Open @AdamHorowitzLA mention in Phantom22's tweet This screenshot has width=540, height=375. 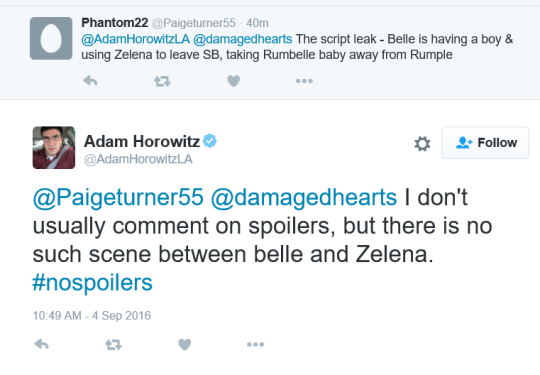click(x=135, y=39)
